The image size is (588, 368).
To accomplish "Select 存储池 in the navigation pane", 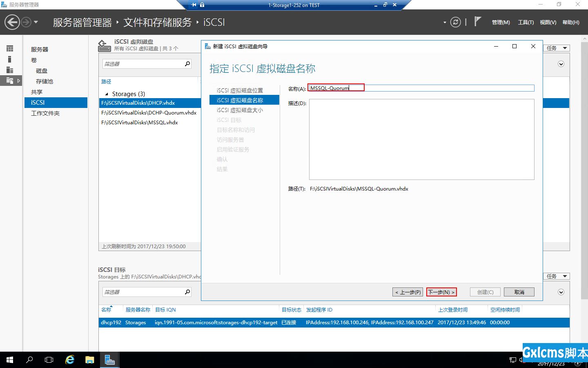I will click(45, 81).
